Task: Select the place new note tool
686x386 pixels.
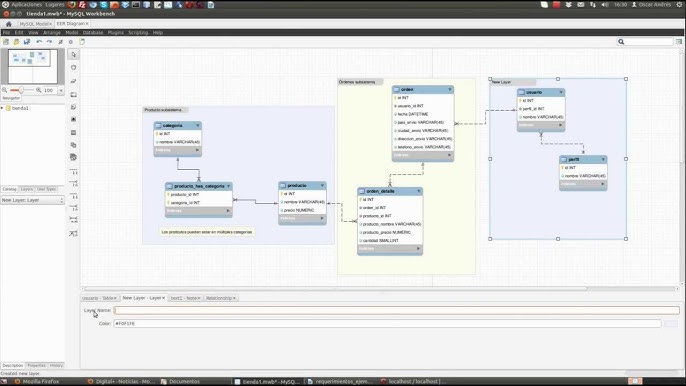Action: [74, 107]
